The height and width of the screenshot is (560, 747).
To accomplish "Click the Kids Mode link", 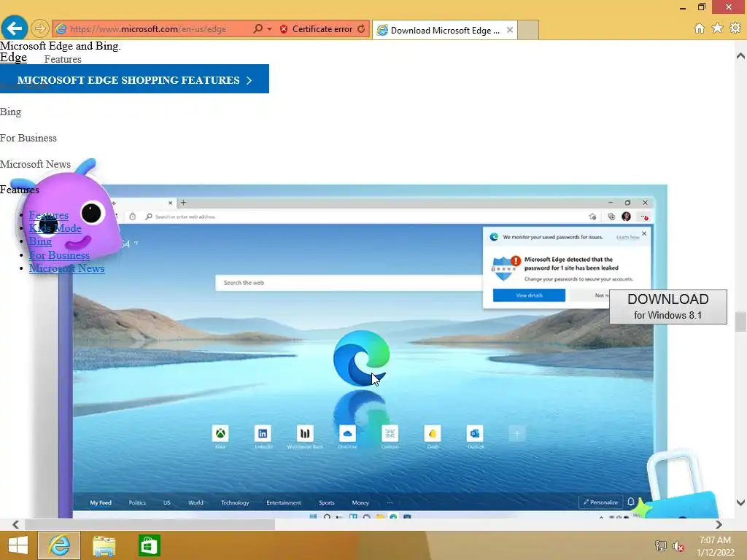I will (55, 228).
